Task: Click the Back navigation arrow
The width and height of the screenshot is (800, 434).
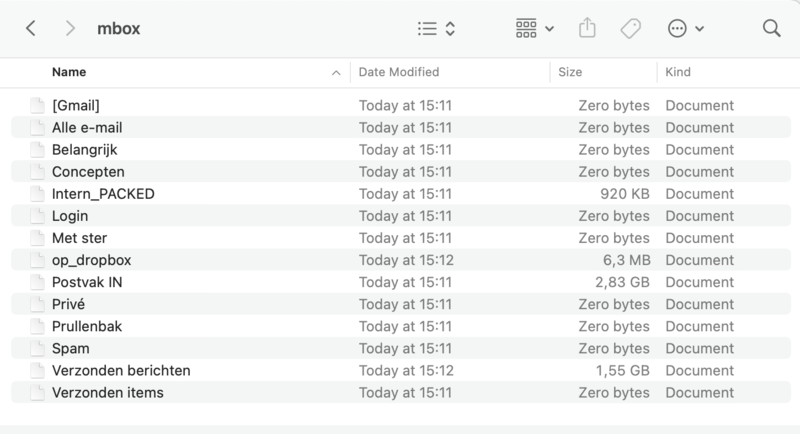Action: click(x=31, y=29)
